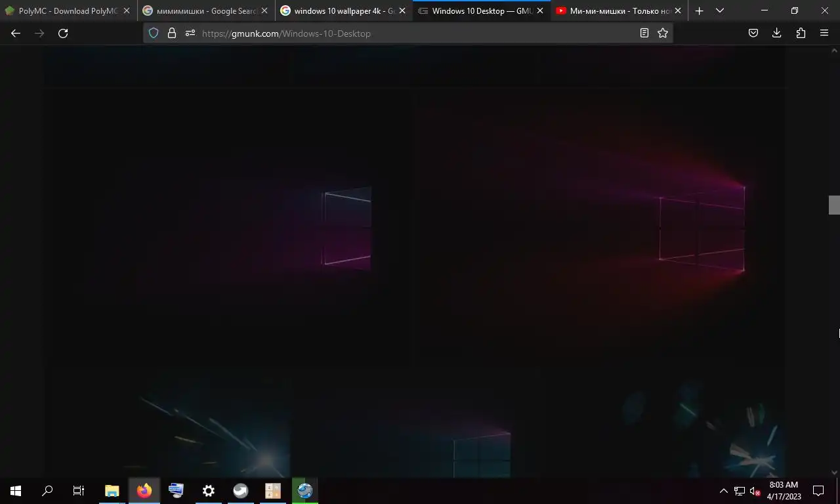Click the gmunk.com address bar URL

click(286, 33)
